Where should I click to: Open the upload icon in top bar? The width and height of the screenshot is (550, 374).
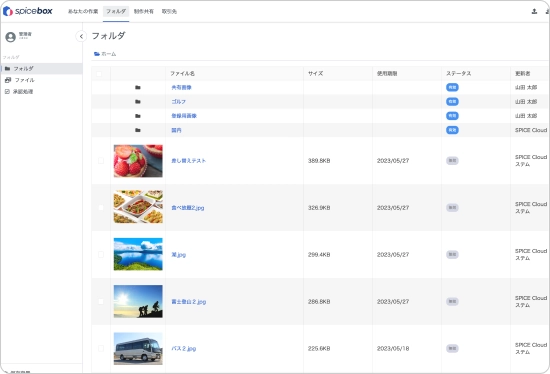pyautogui.click(x=534, y=11)
